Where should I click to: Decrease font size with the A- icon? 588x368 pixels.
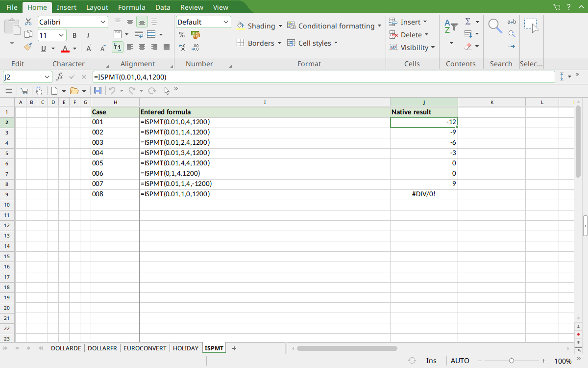tap(102, 48)
